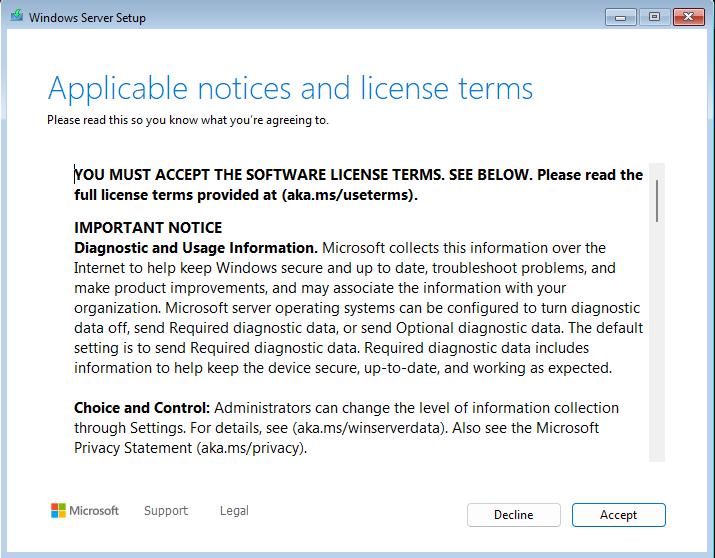Open the Support link
This screenshot has width=715, height=558.
point(166,511)
